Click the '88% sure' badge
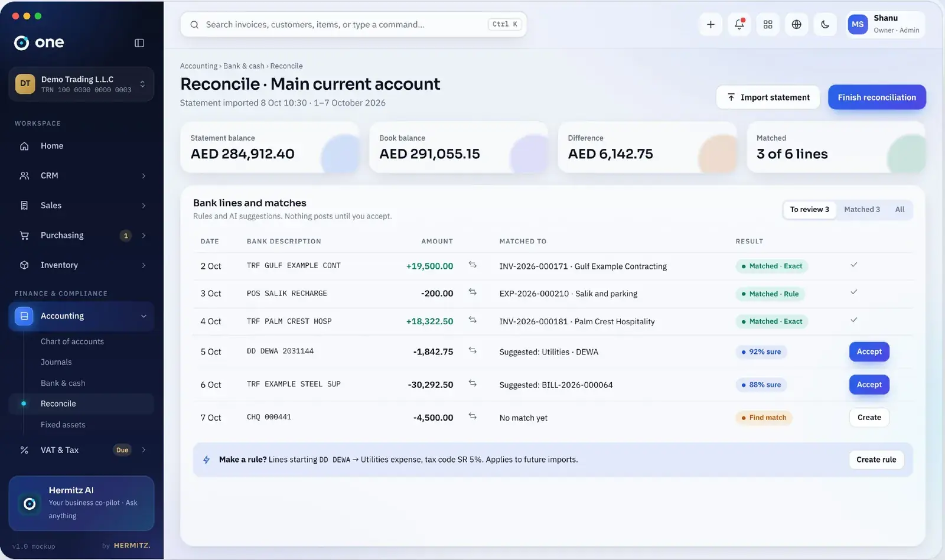The width and height of the screenshot is (945, 560). (x=761, y=385)
